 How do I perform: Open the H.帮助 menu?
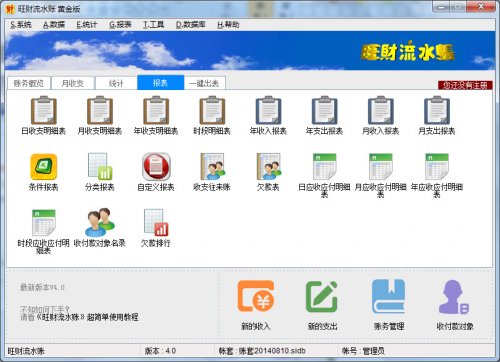[x=228, y=25]
